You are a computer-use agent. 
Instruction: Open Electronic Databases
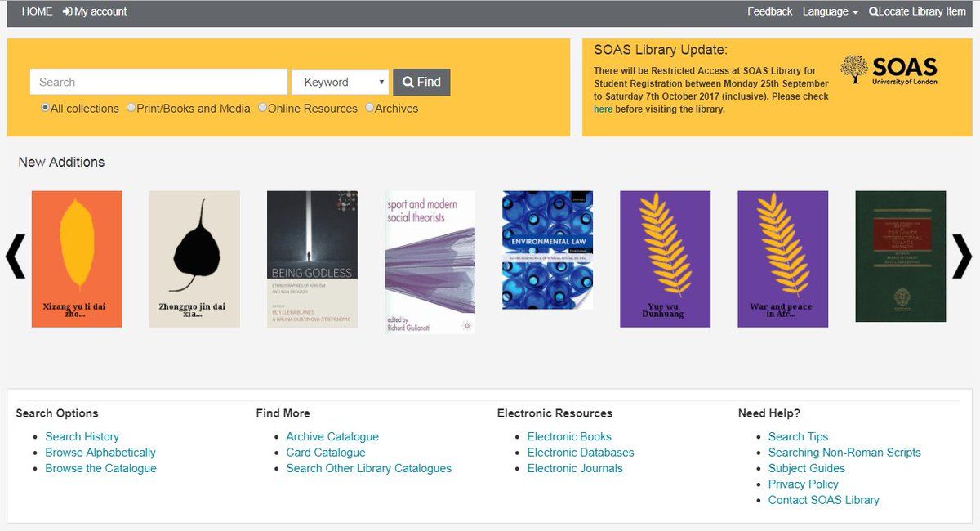581,453
